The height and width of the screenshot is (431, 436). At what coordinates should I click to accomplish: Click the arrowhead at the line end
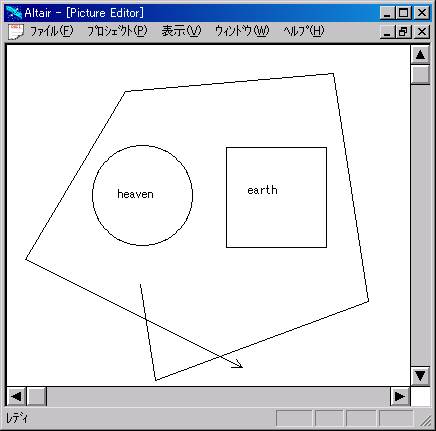click(x=237, y=364)
